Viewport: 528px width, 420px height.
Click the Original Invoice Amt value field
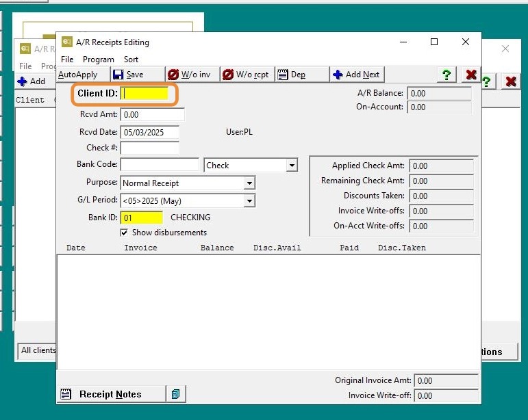(447, 380)
